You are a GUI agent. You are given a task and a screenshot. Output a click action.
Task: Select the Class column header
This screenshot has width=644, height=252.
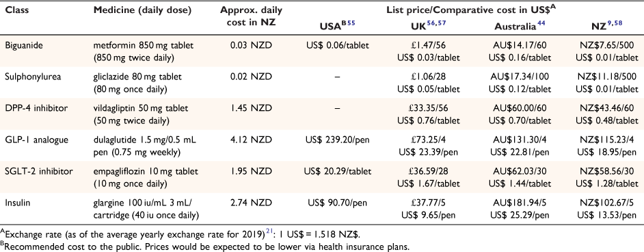point(17,10)
